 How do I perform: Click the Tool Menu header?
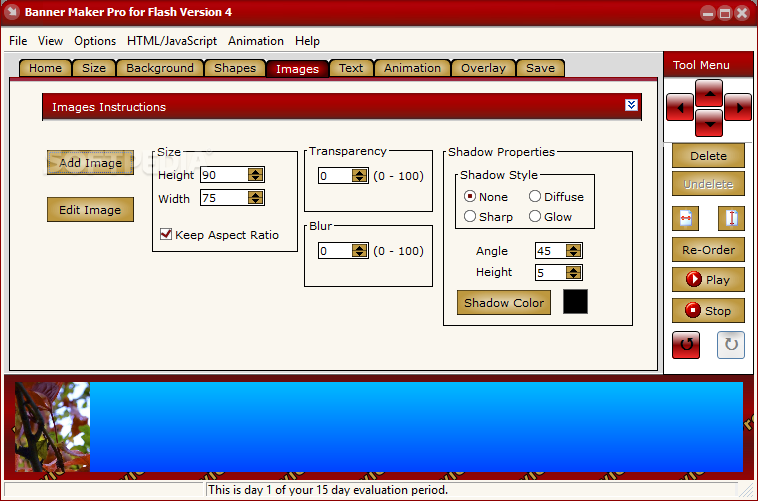pyautogui.click(x=708, y=65)
